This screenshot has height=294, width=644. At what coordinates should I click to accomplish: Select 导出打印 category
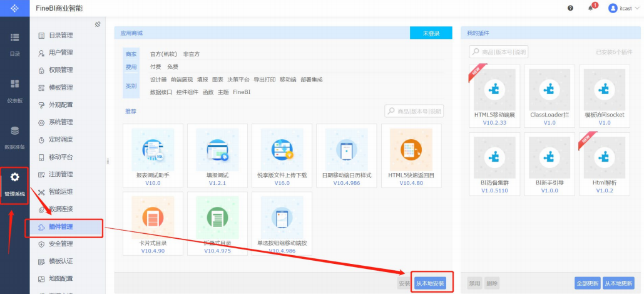[x=265, y=80]
